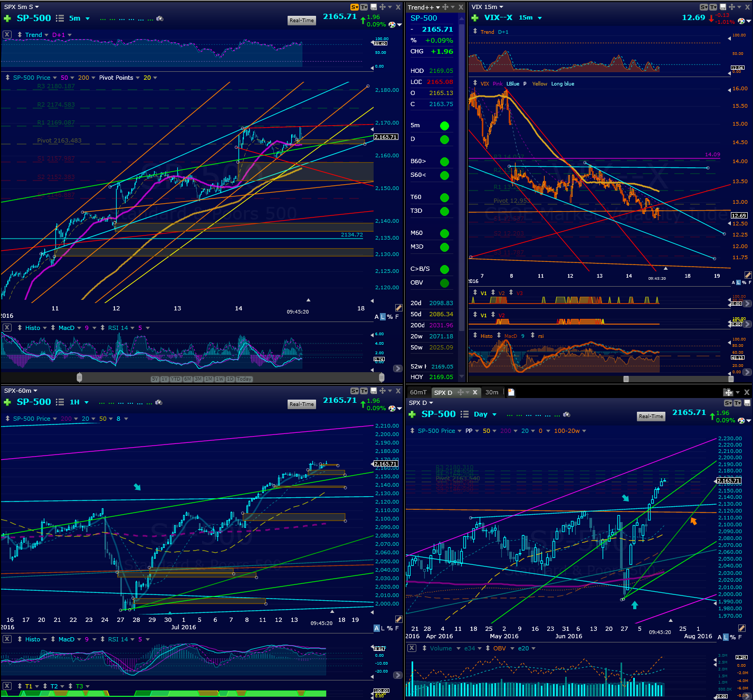Click the 1D range button
The height and width of the screenshot is (700, 753).
point(230,379)
